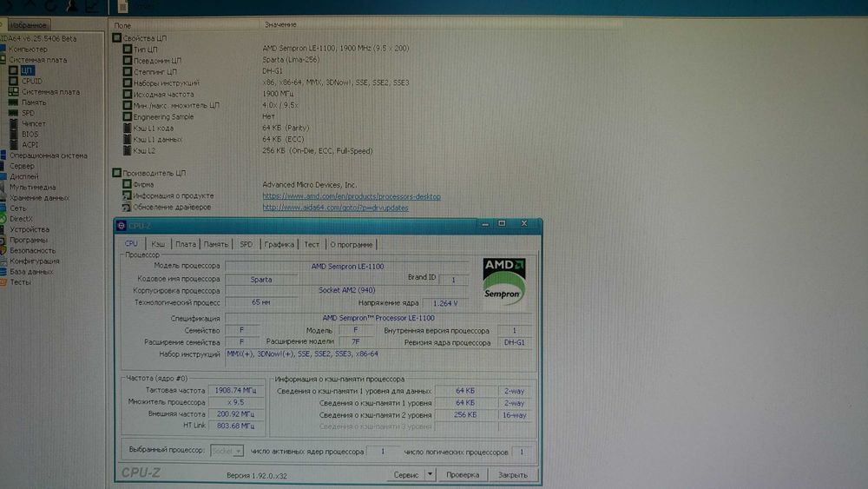
Task: Click the Псевдоним ЦП row icon
Action: (x=128, y=60)
